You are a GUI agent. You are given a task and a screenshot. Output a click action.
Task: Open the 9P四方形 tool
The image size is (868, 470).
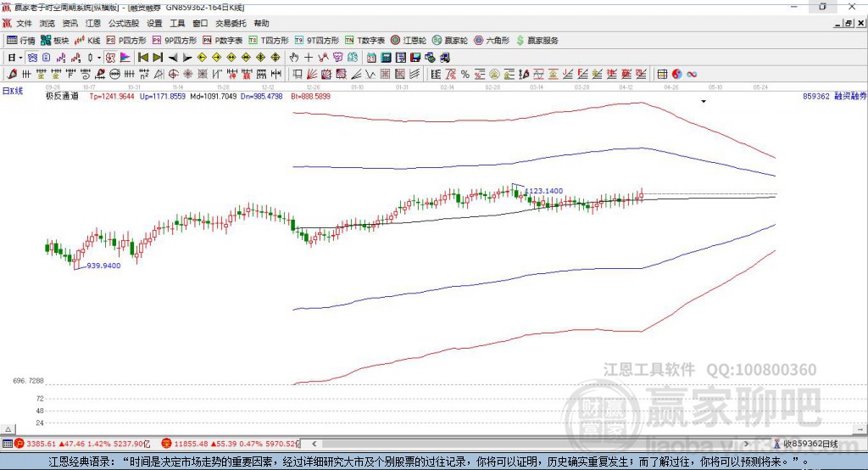point(175,41)
